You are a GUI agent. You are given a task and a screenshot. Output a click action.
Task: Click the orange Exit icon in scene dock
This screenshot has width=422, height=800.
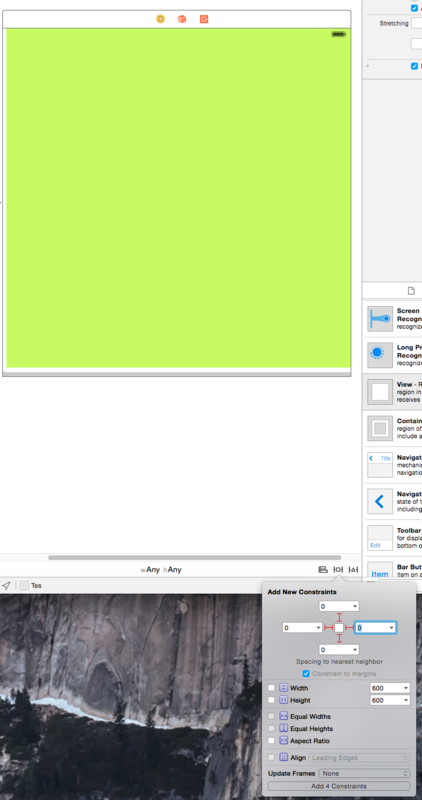[204, 19]
